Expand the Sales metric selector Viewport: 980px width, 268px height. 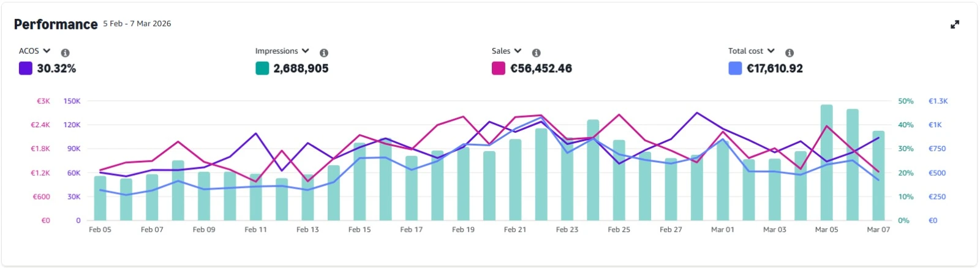[x=507, y=51]
